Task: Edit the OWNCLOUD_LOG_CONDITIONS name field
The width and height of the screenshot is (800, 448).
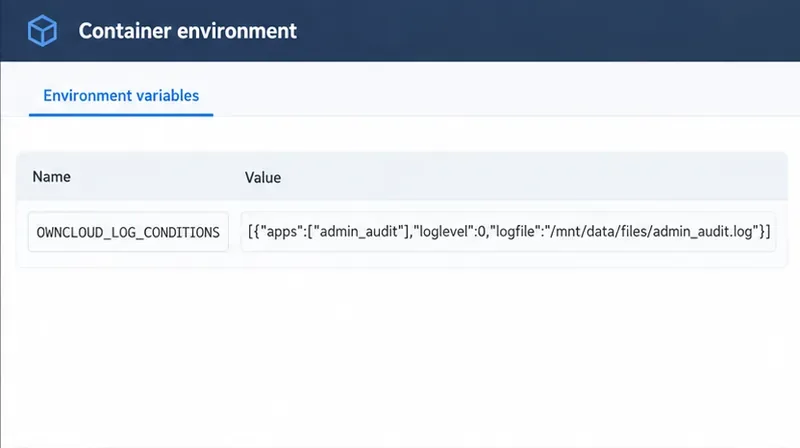Action: [128, 232]
